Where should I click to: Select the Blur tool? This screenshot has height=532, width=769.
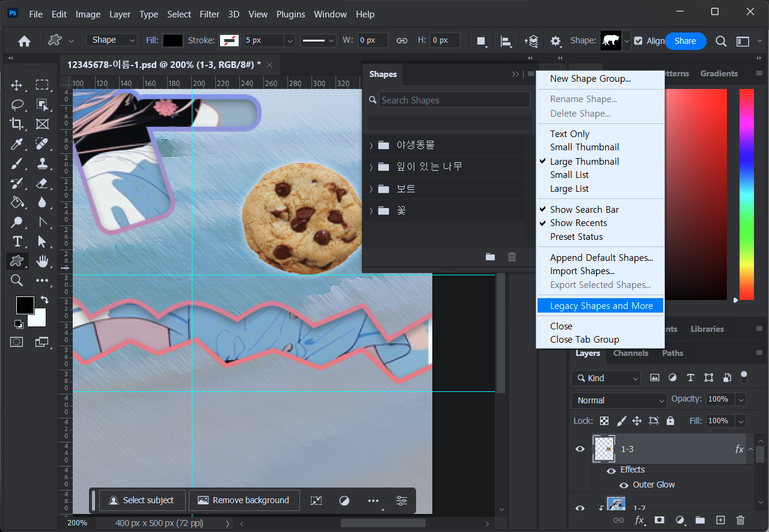42,202
